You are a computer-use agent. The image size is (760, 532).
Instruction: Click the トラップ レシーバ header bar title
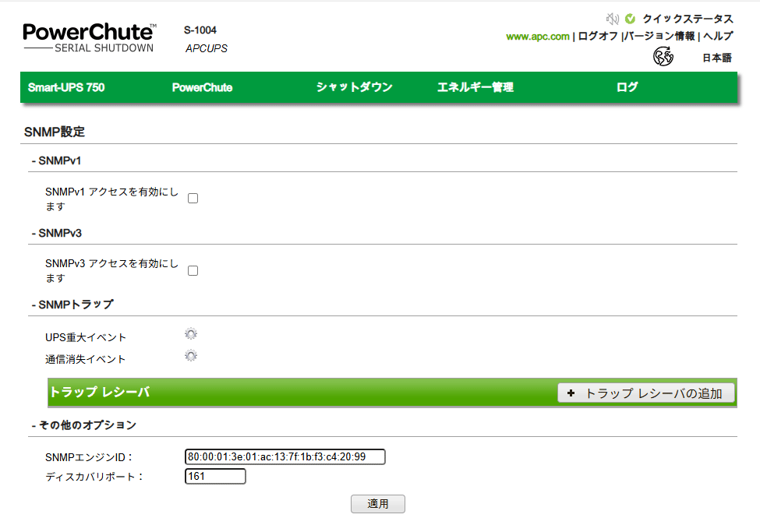[100, 392]
